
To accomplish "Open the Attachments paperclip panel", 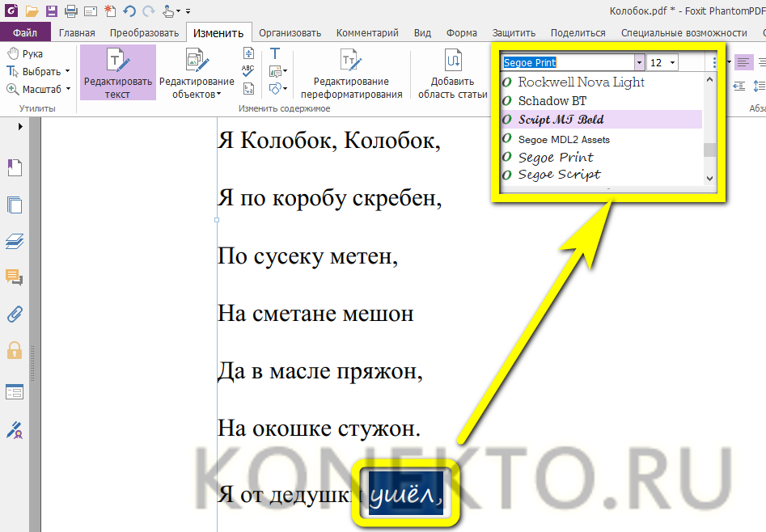I will 15,314.
